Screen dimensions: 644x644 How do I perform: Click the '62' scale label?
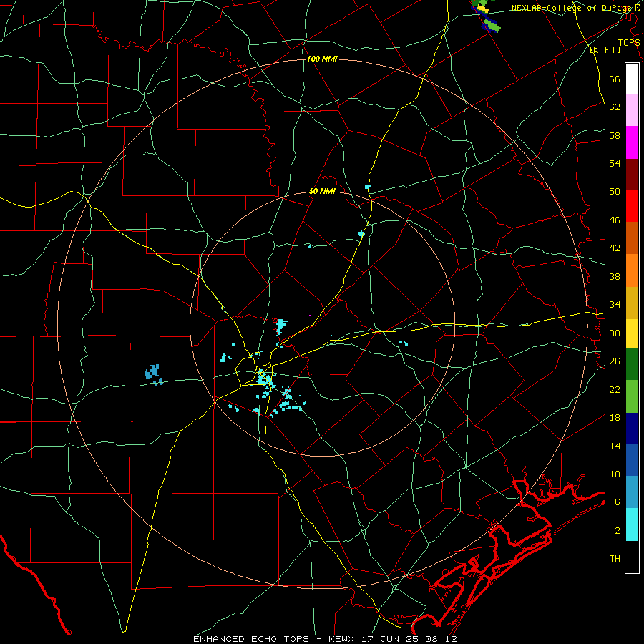click(x=615, y=107)
